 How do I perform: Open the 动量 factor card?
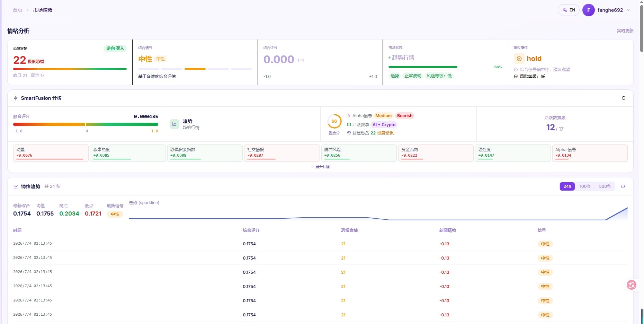[x=51, y=153]
